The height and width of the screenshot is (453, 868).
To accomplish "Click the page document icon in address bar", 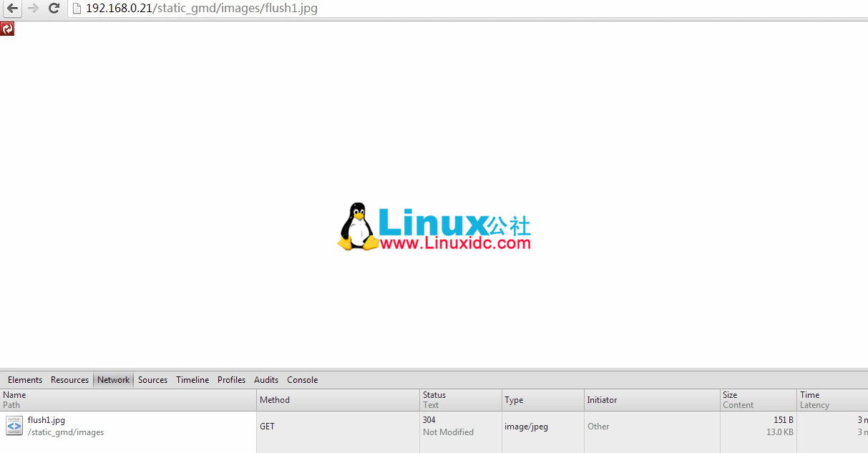I will click(x=77, y=9).
